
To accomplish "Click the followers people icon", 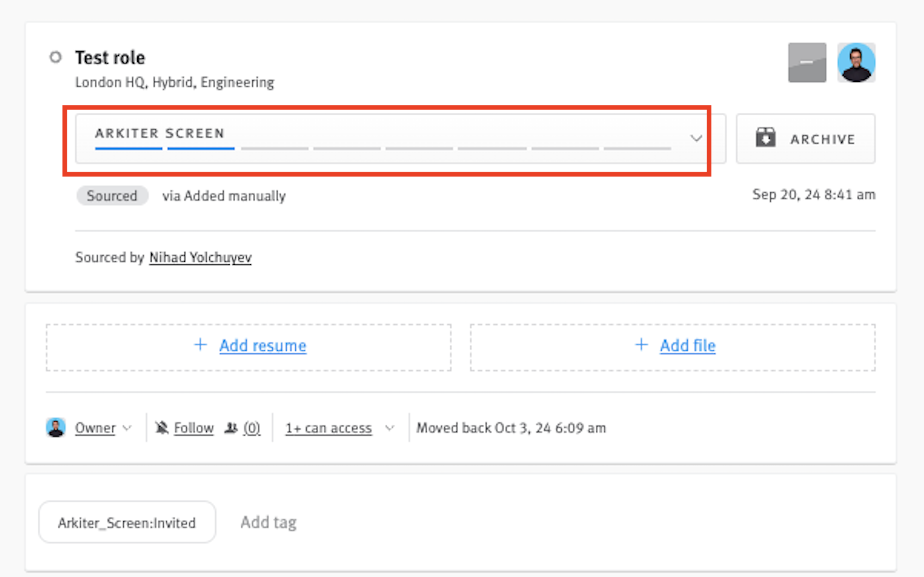I will pos(231,428).
